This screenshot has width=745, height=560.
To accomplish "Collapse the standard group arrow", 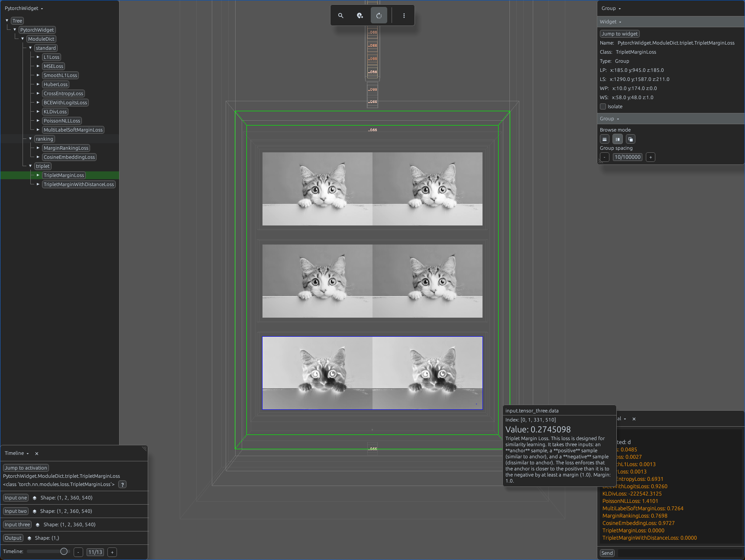I will click(x=30, y=48).
